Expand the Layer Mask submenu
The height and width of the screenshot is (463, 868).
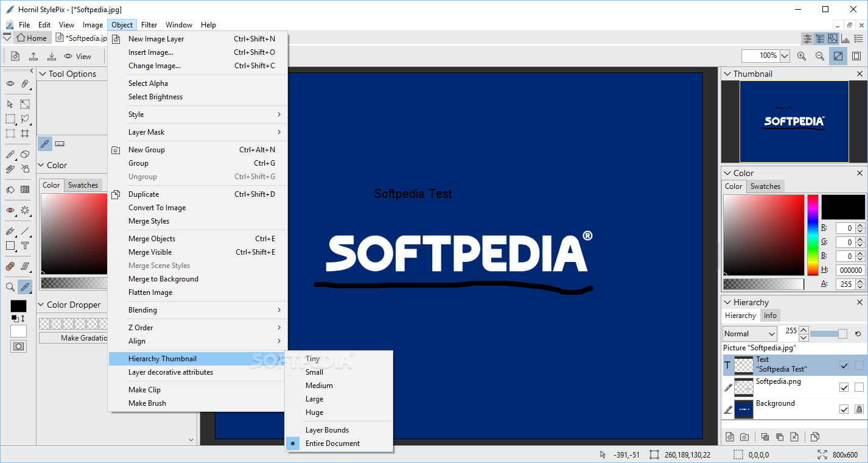click(x=198, y=132)
